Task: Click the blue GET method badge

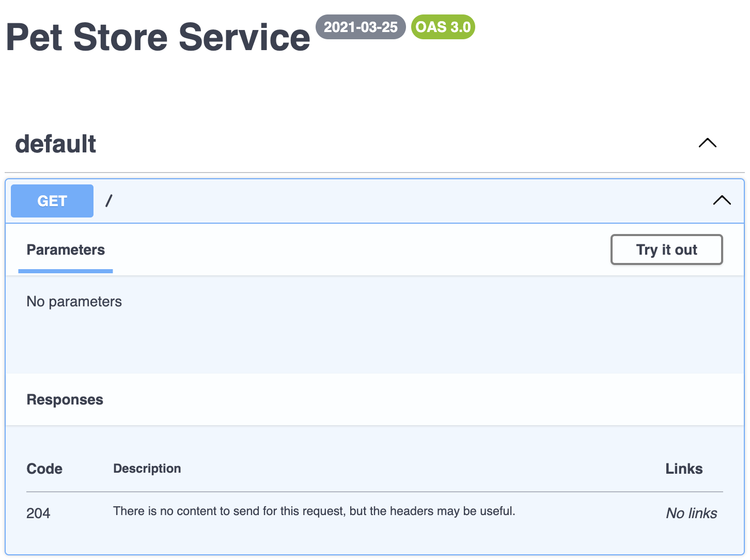Action: tap(52, 201)
